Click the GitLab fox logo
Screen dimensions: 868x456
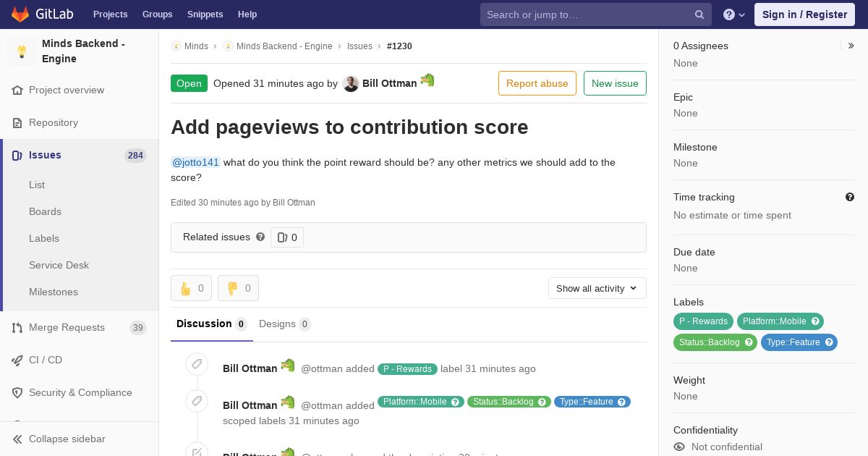20,14
